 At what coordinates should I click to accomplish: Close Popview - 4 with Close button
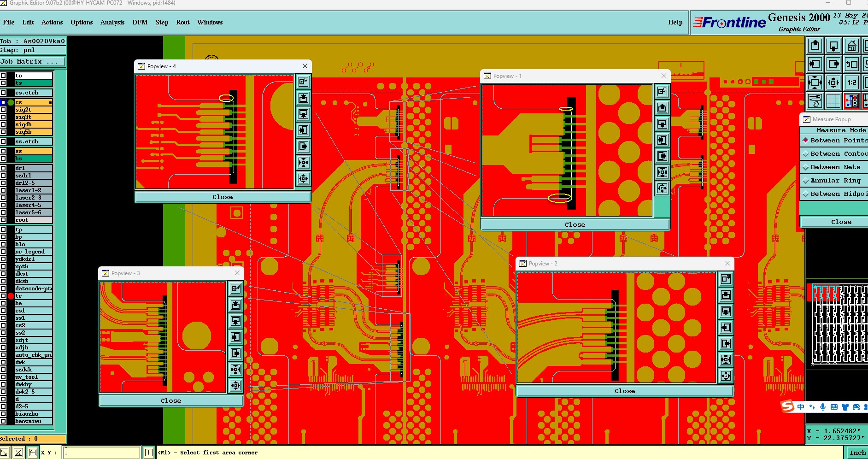tap(223, 197)
